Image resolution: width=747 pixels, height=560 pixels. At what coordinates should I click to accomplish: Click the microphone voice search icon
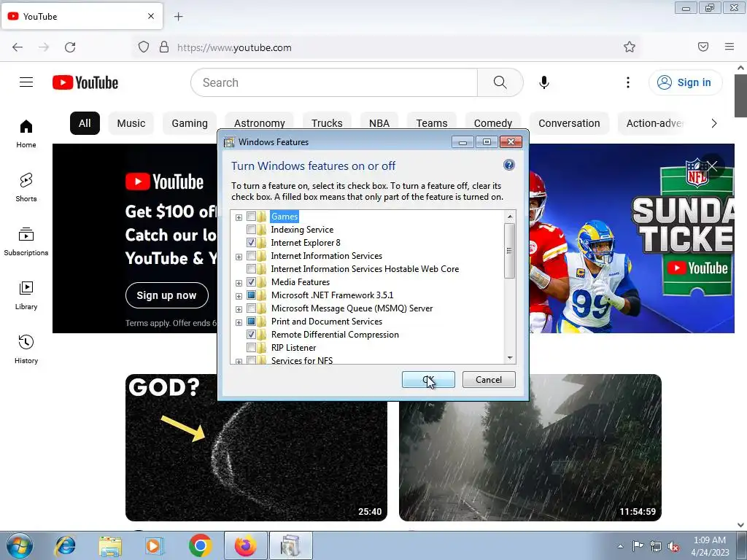[544, 82]
